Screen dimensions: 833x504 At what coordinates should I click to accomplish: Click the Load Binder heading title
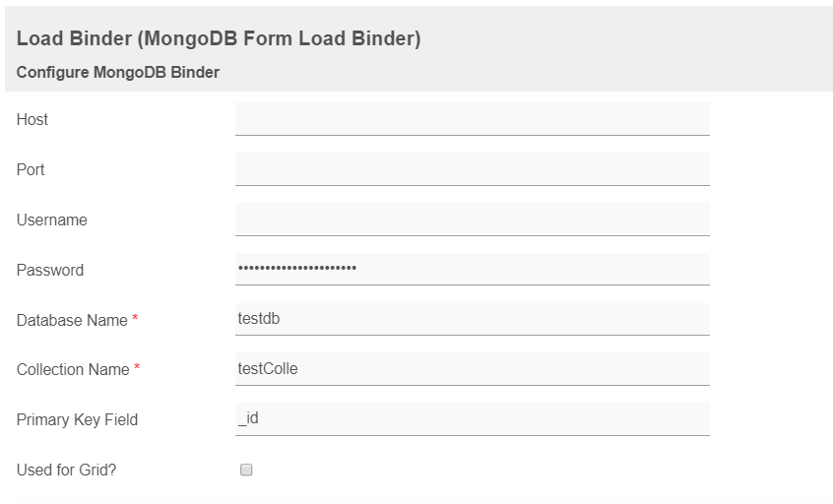[219, 38]
